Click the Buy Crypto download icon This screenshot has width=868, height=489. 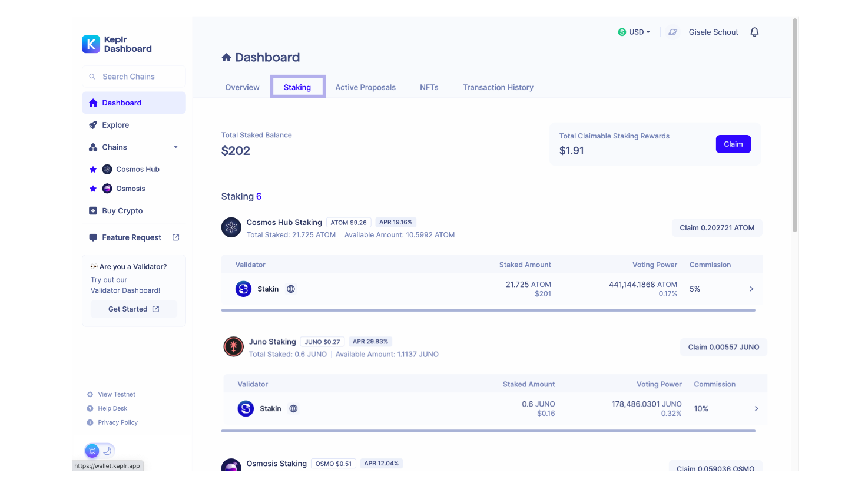(x=93, y=210)
